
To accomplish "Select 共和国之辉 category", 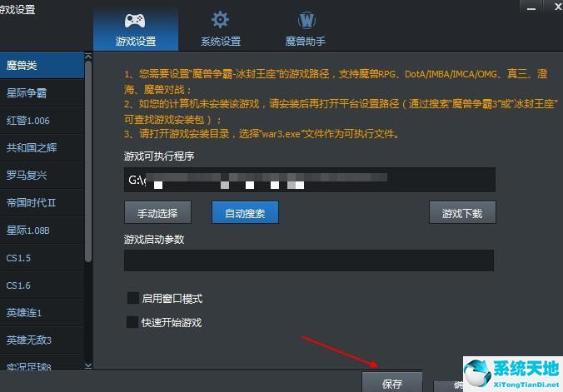I will tap(42, 148).
